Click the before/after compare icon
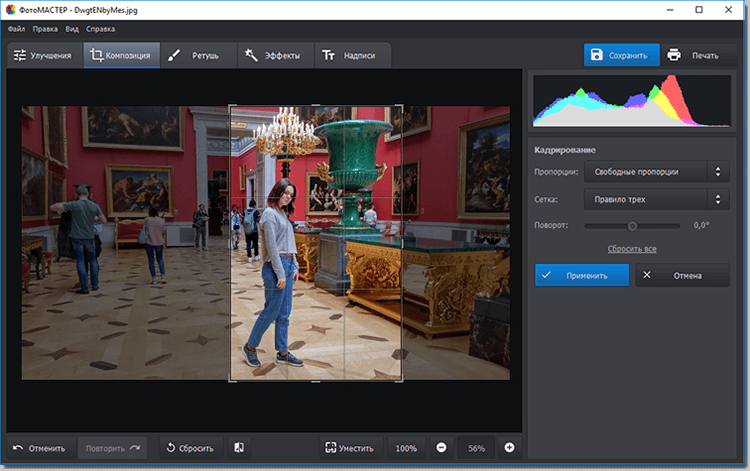Viewport: 750px width, 471px height. [239, 448]
